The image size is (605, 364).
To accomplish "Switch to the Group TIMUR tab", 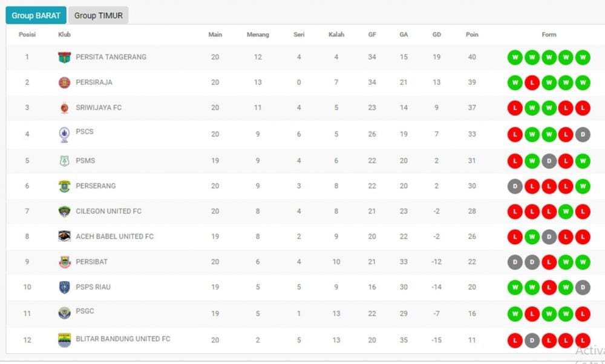I will (99, 16).
